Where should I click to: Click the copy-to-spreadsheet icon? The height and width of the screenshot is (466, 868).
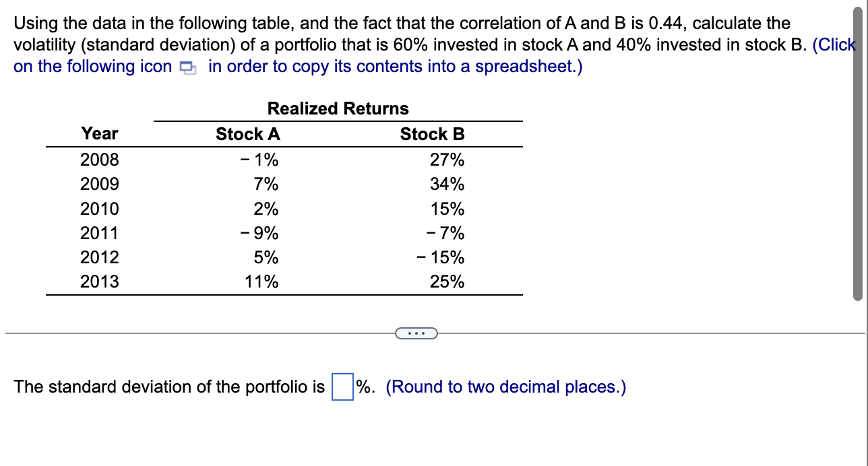[188, 67]
